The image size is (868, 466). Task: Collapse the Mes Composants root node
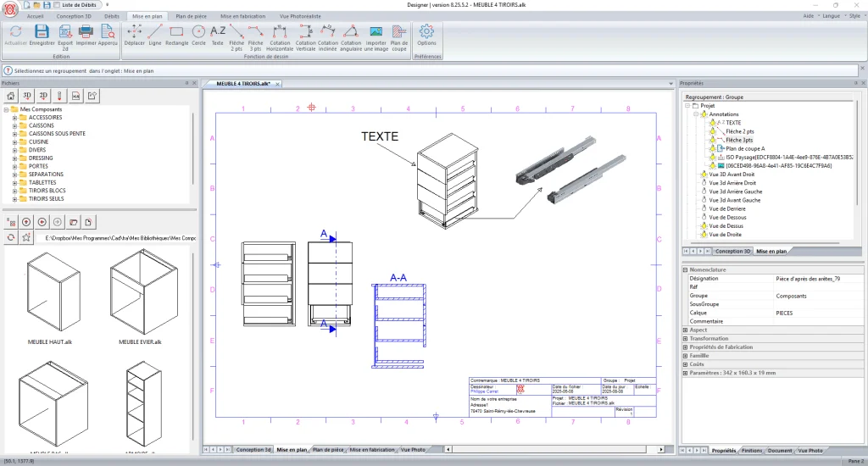7,109
